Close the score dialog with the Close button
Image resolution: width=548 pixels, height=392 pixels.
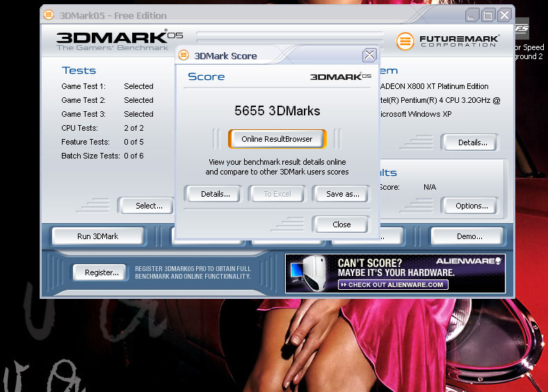341,224
